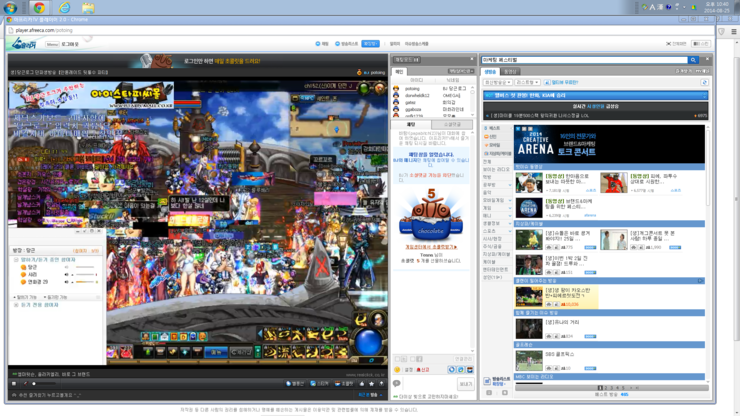The width and height of the screenshot is (740, 416).
Task: Select the first chat tab under the viewer list
Action: click(411, 124)
